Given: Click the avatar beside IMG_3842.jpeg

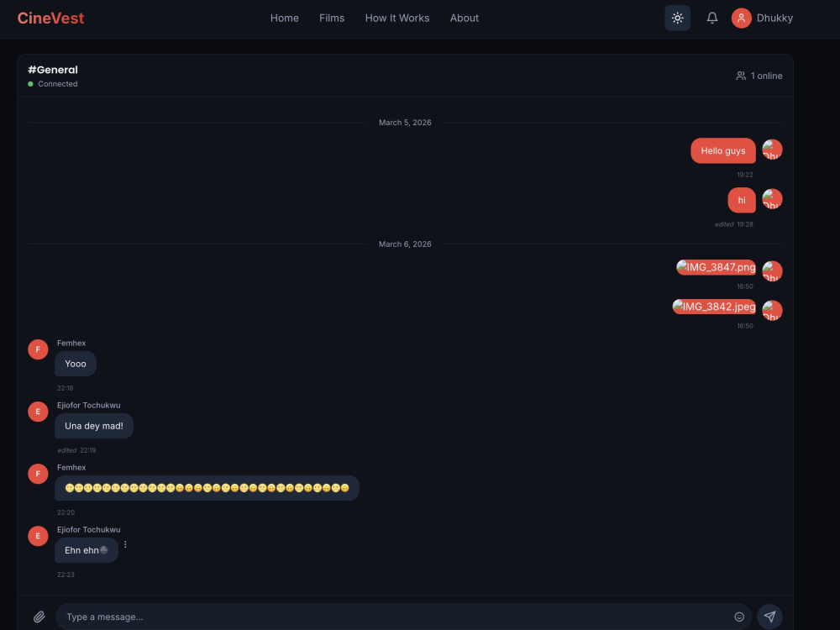Looking at the screenshot, I should 772,311.
